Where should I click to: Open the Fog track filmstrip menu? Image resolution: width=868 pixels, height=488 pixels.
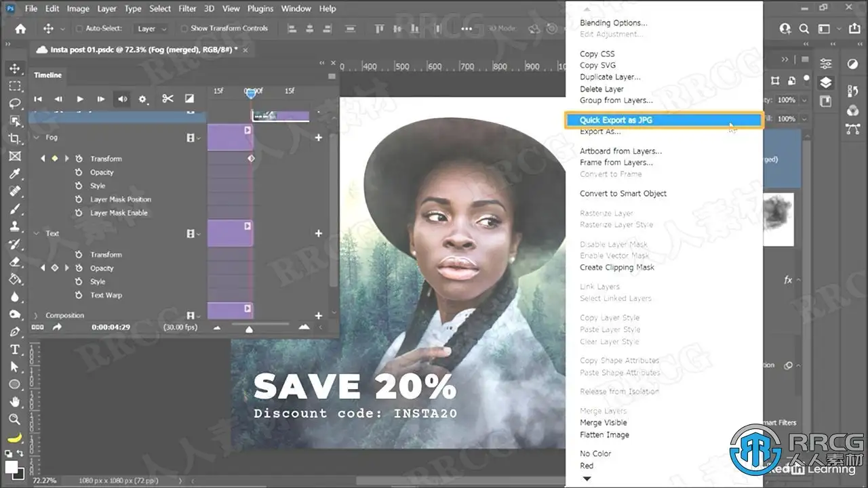[193, 138]
